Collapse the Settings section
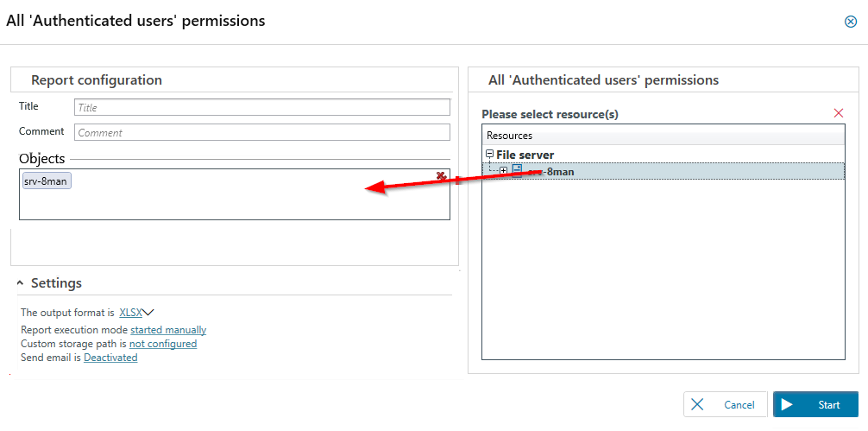This screenshot has height=431, width=868. tap(21, 283)
